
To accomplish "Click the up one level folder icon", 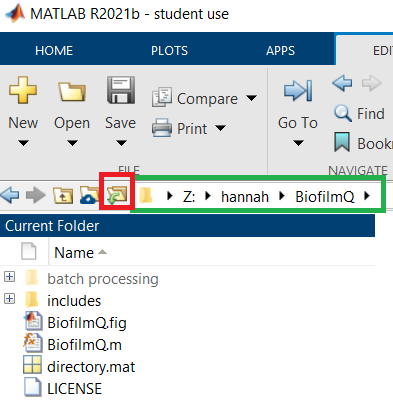I will (x=63, y=195).
